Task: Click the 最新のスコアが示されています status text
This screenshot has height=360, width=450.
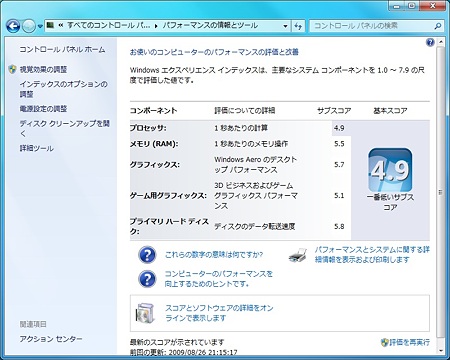Action: (x=177, y=342)
